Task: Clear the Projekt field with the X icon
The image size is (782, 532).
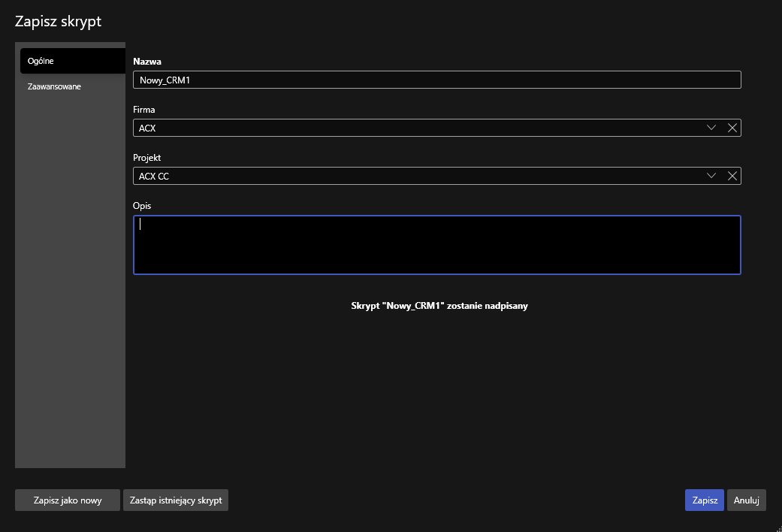Action: pyautogui.click(x=732, y=176)
